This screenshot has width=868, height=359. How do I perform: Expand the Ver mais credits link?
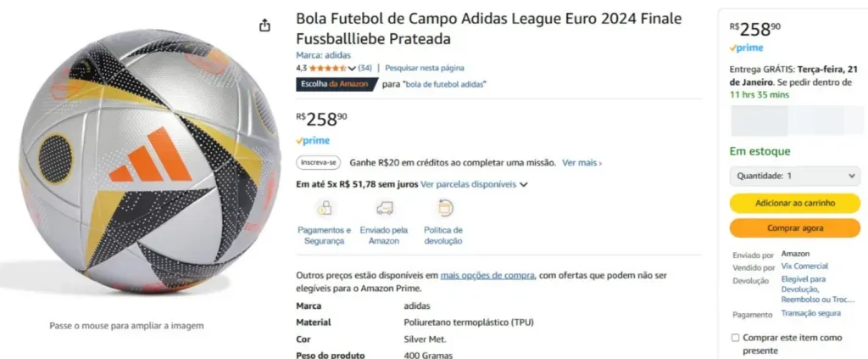[x=581, y=162]
